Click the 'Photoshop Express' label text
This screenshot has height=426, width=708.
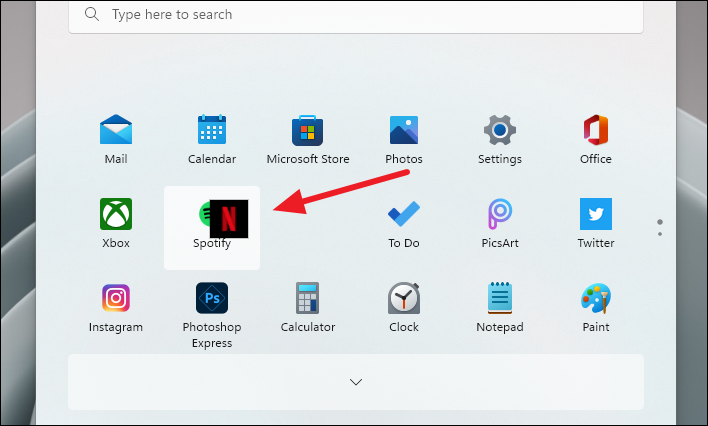(x=212, y=335)
